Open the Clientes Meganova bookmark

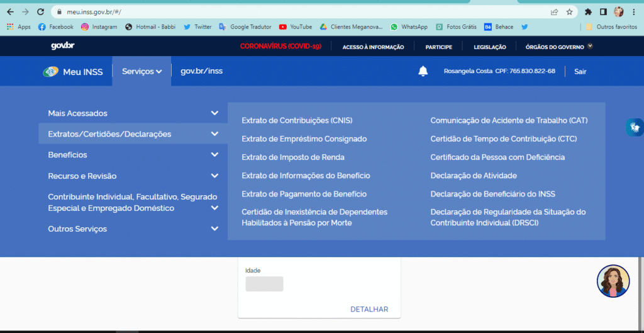click(x=351, y=26)
